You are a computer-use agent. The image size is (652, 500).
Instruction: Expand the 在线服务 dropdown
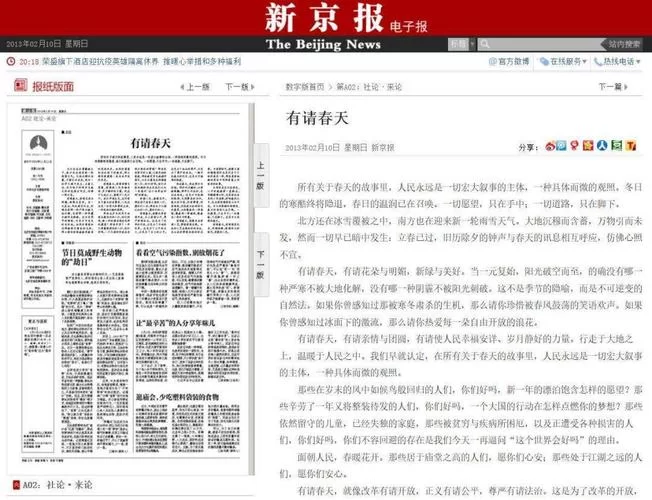click(563, 62)
